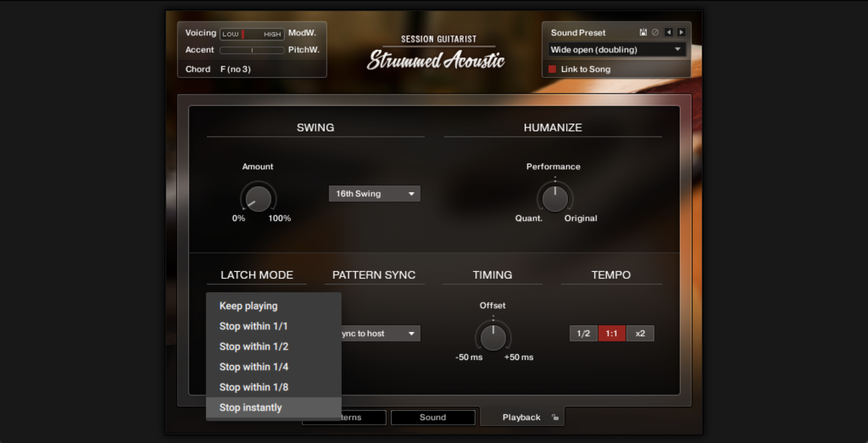This screenshot has width=868, height=443.
Task: Save the current sound preset
Action: [643, 32]
